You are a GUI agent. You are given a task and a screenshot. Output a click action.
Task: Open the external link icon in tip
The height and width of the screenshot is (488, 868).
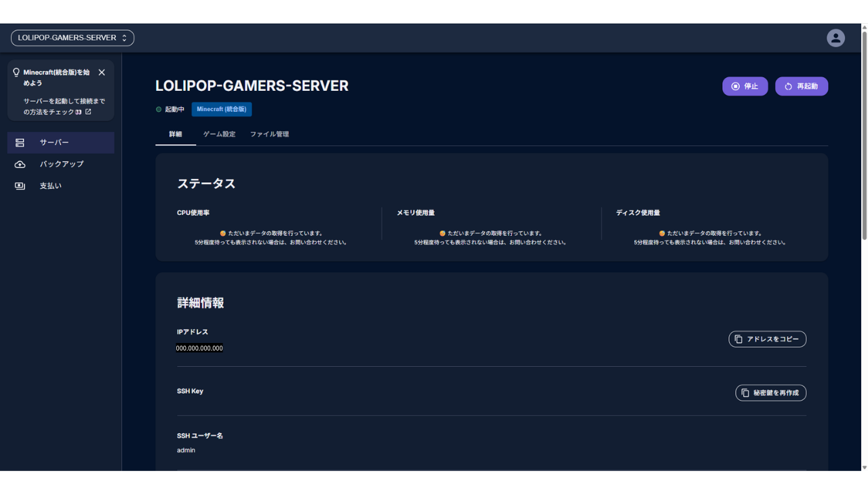[x=88, y=112]
